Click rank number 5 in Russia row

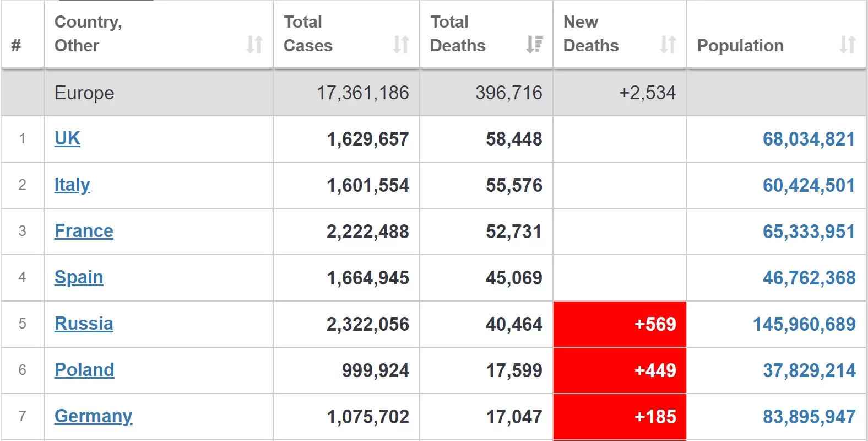pyautogui.click(x=22, y=324)
